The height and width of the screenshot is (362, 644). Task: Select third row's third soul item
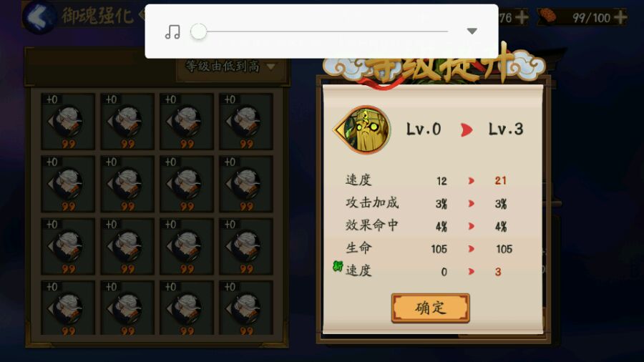187,246
